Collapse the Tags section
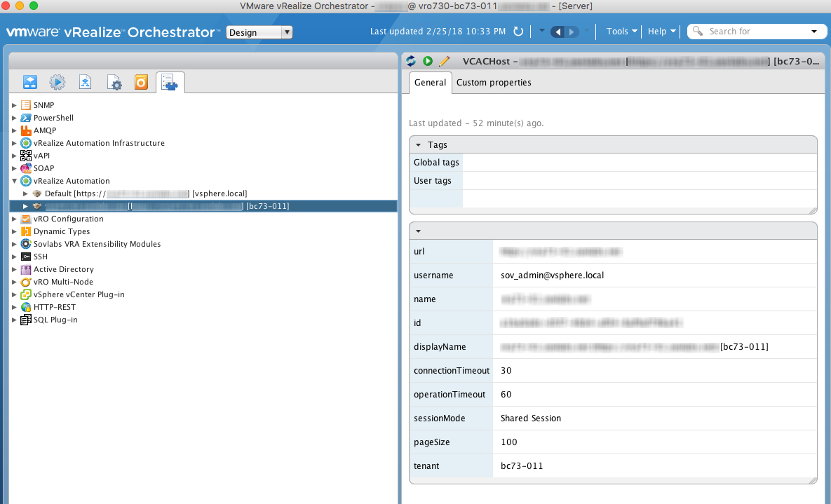The height and width of the screenshot is (504, 831). click(x=418, y=144)
